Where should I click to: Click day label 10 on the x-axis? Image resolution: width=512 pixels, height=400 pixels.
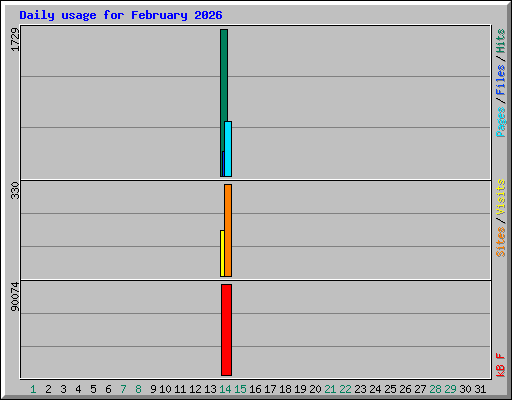165,389
